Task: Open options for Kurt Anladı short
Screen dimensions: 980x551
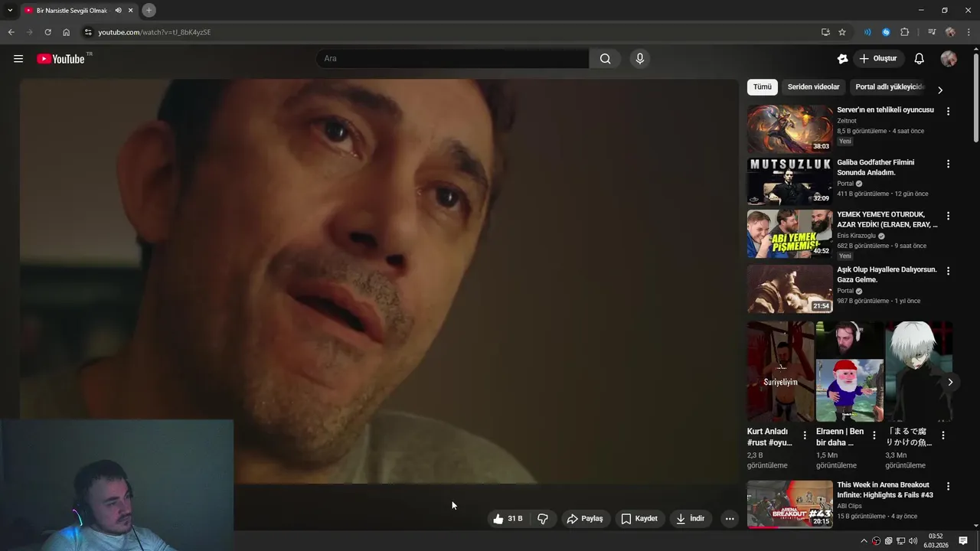Action: click(805, 435)
